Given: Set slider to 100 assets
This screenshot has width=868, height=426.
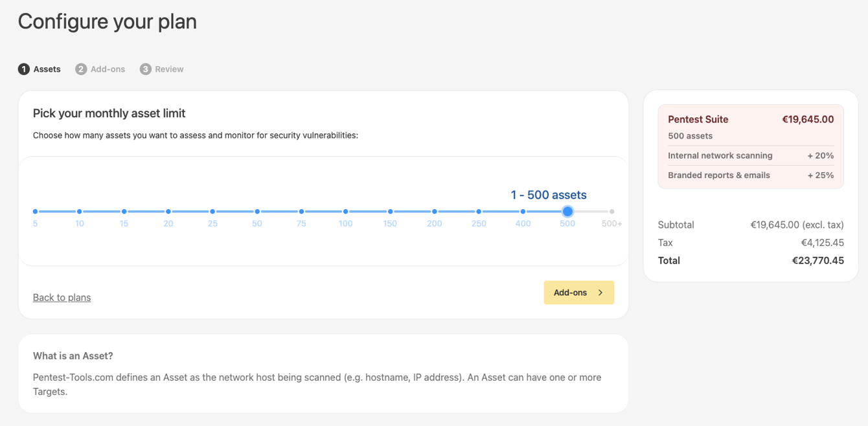Looking at the screenshot, I should (x=346, y=212).
